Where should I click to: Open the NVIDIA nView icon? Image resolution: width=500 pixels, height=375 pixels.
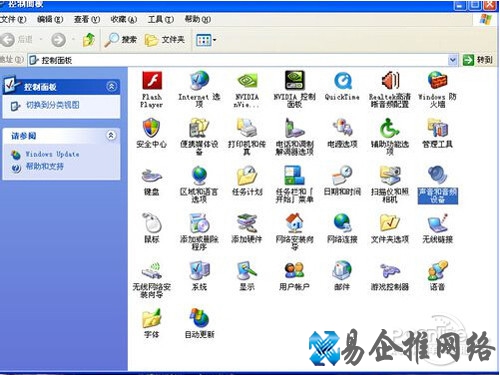click(247, 89)
